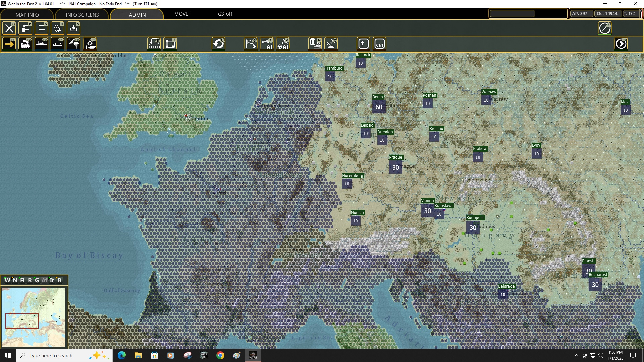Toggle the W nation filter button

click(x=7, y=280)
